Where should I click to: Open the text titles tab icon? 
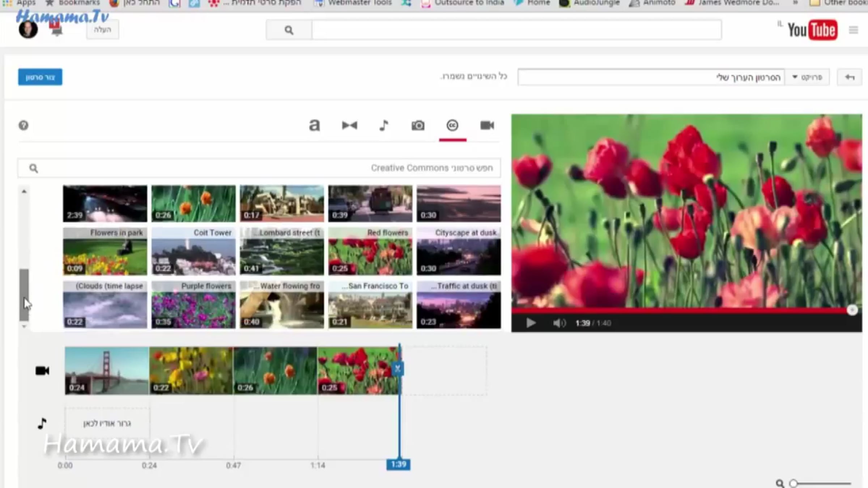(314, 125)
